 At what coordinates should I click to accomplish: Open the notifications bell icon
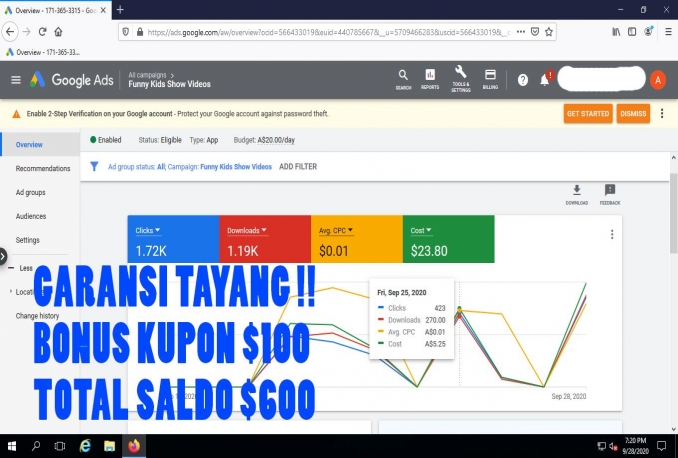[546, 80]
